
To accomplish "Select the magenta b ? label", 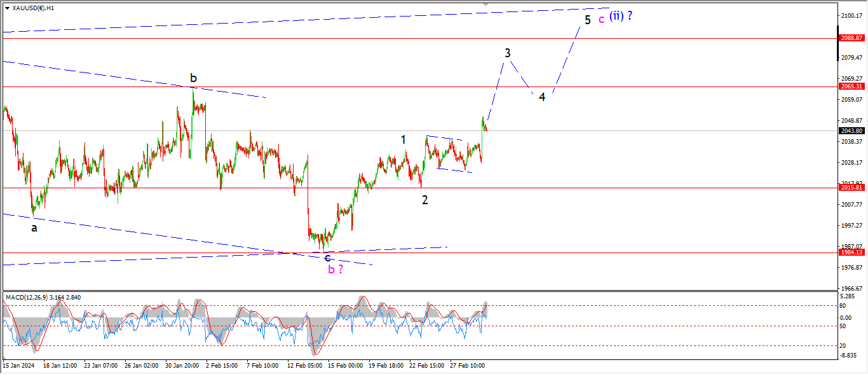I will point(336,270).
